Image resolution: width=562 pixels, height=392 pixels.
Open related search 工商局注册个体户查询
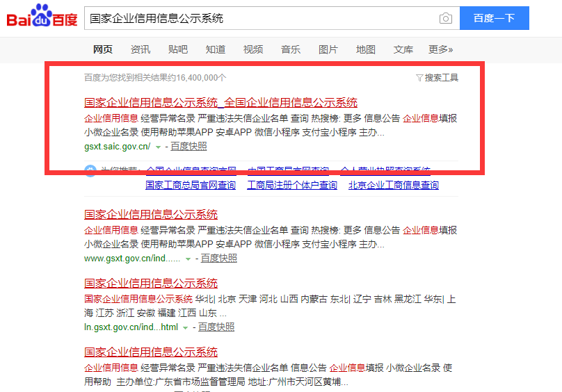tap(292, 186)
